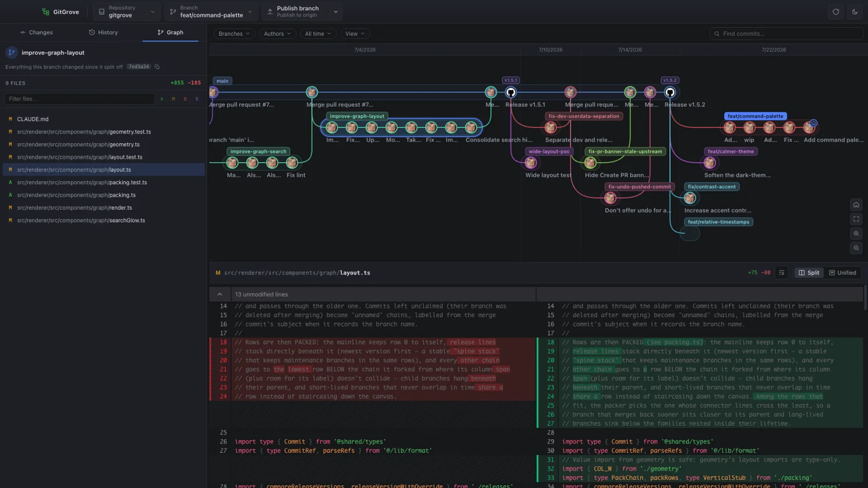Click the fix-dev-userdata-separation branch tag
The height and width of the screenshot is (488, 868).
coord(584,116)
